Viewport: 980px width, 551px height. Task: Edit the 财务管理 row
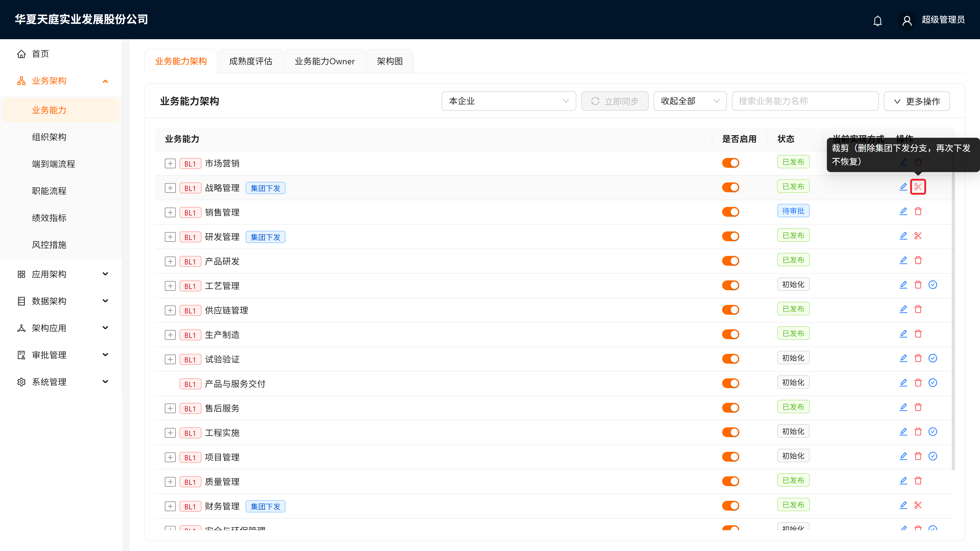point(903,505)
